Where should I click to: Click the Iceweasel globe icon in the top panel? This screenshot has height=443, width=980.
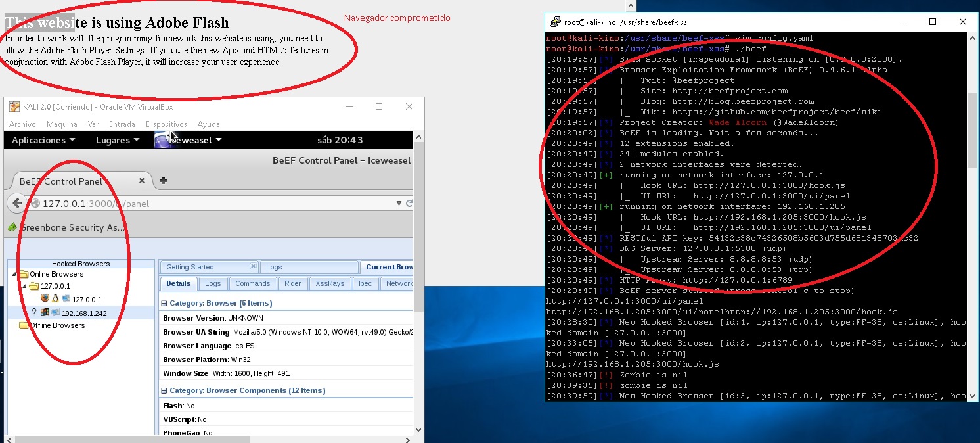point(163,140)
